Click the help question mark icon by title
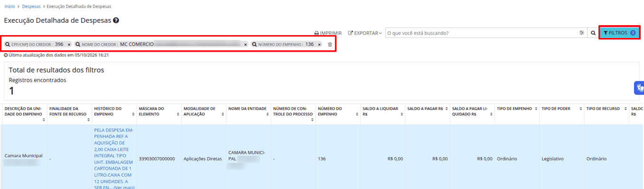Image resolution: width=644 pixels, height=189 pixels. pos(116,21)
